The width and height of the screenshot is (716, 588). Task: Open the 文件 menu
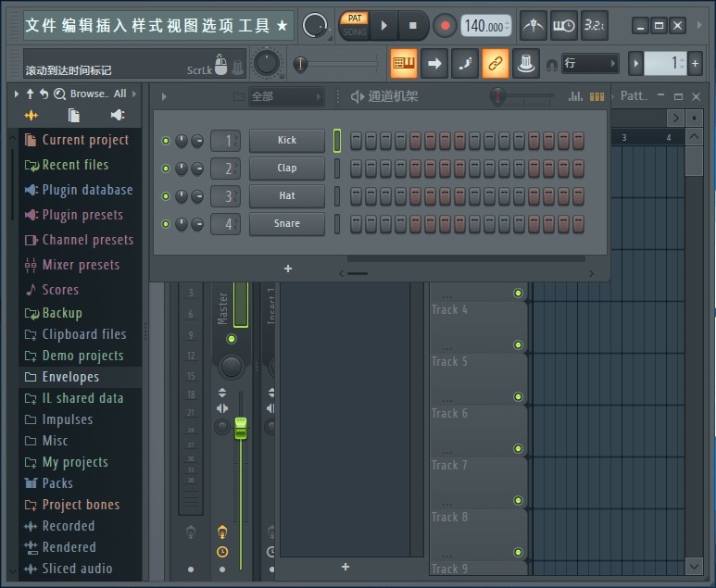[41, 25]
